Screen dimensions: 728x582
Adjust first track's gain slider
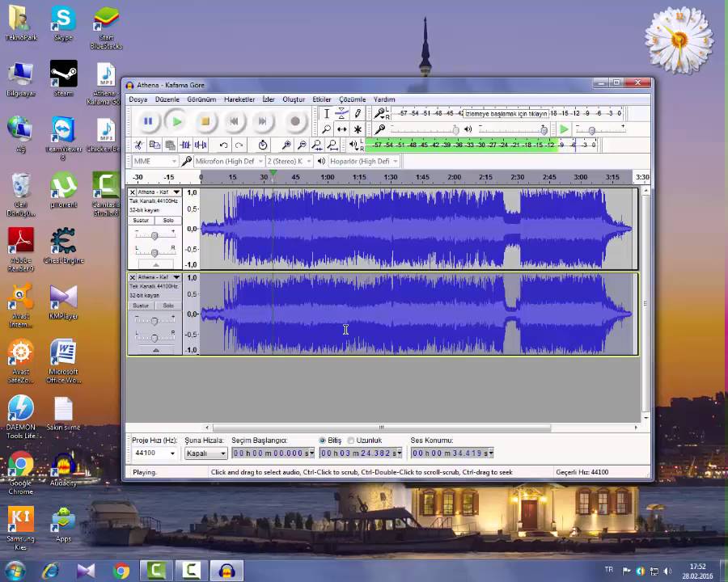(x=154, y=235)
